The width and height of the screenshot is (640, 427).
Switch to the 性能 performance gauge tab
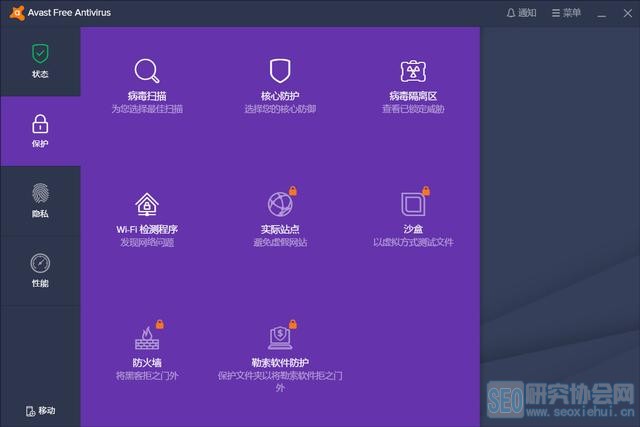(40, 271)
